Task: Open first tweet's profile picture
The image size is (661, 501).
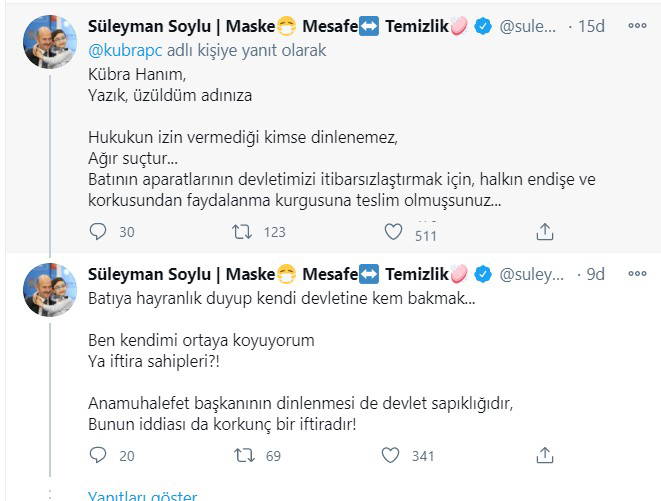Action: (50, 43)
